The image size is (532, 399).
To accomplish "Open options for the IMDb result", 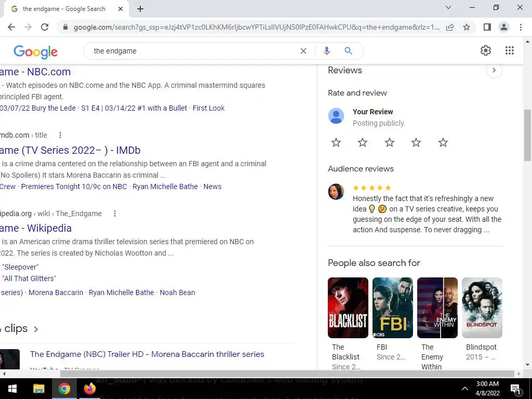I will 60,135.
